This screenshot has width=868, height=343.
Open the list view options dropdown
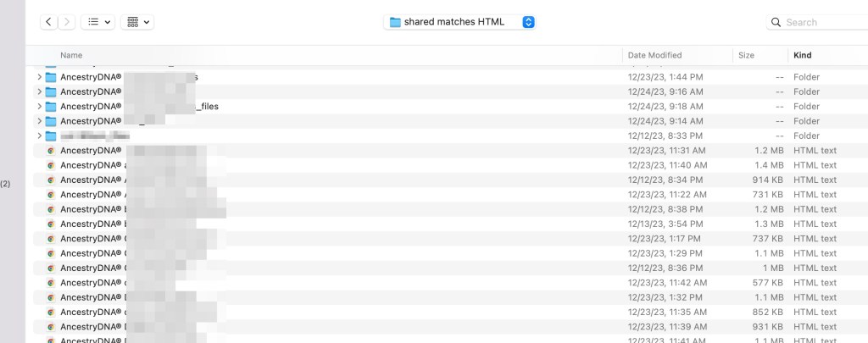click(x=98, y=22)
